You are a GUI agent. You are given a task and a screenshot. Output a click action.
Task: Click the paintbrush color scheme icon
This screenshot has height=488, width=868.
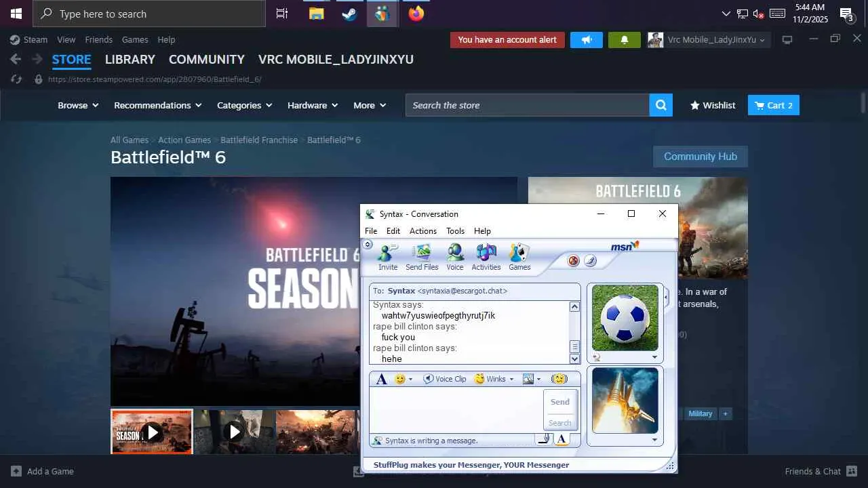(590, 261)
